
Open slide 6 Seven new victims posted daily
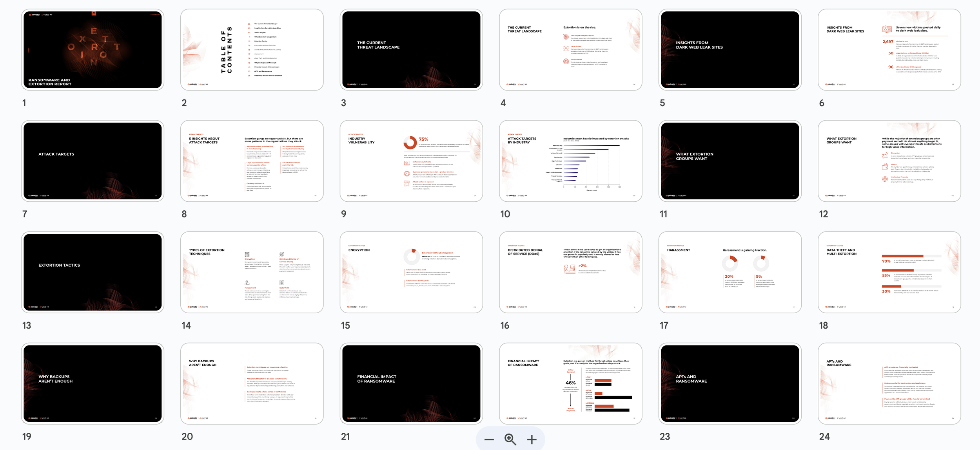[x=889, y=50]
